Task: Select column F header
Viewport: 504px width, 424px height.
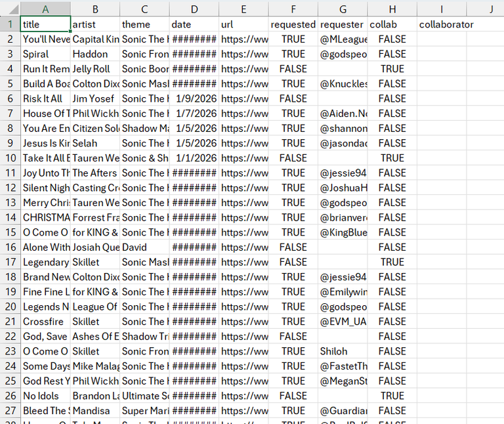Action: tap(293, 9)
